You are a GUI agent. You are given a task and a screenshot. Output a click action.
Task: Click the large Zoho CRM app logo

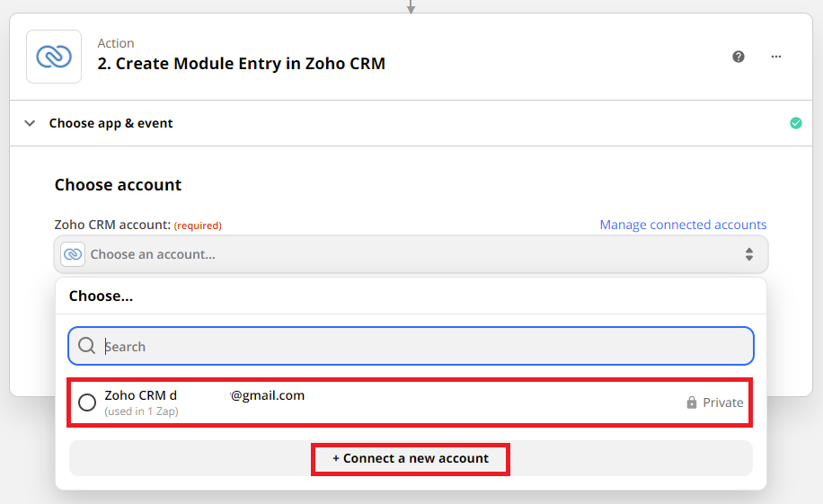tap(54, 57)
